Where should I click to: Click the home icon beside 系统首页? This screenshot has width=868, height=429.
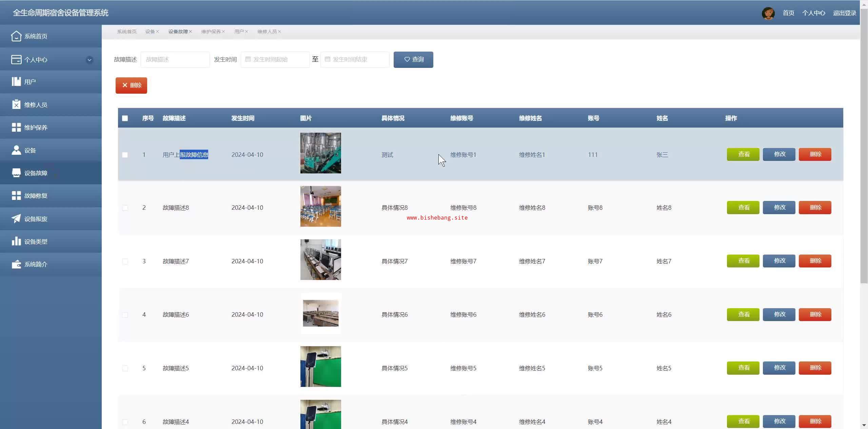click(x=16, y=36)
